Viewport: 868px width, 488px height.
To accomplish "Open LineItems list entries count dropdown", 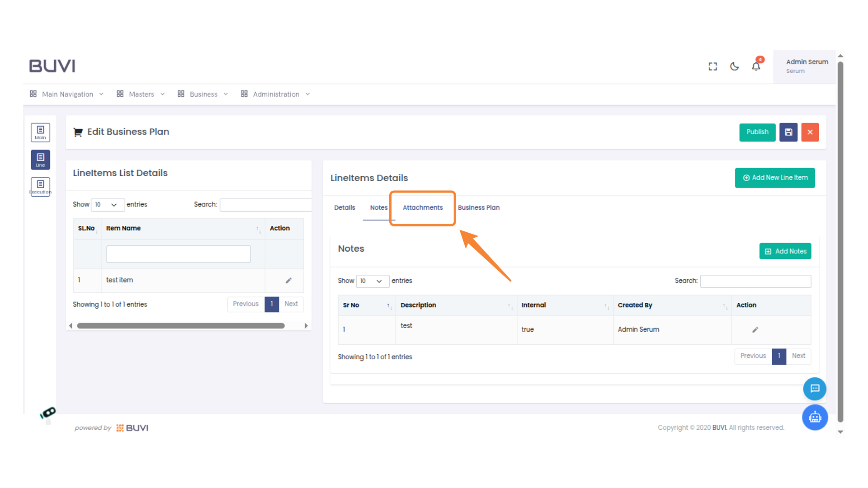I will tap(107, 205).
